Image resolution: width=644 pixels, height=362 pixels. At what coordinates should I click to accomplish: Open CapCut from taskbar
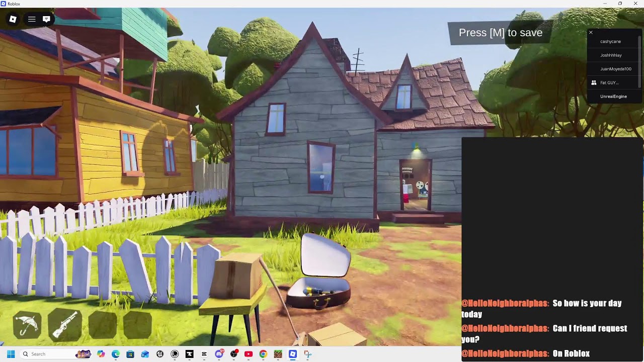204,354
